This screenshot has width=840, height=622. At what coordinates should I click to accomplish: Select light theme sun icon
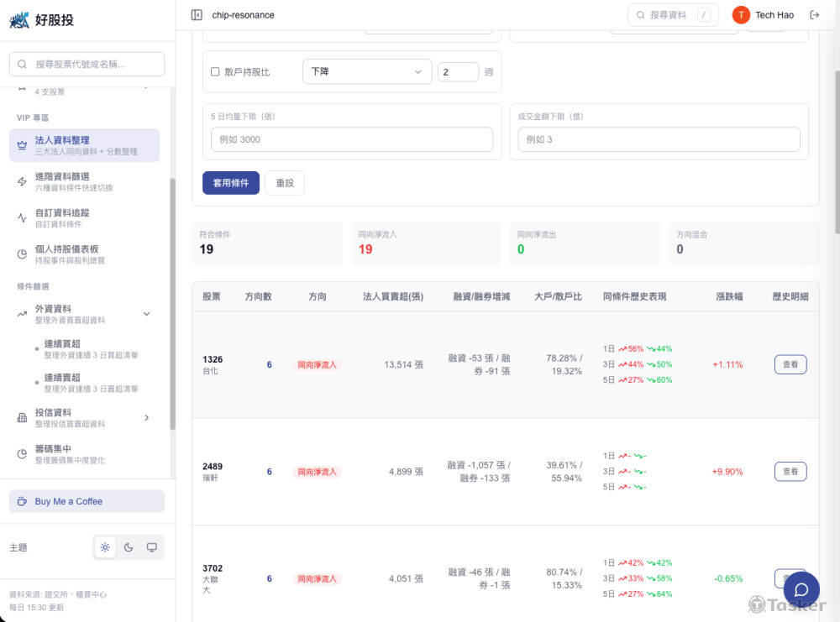[105, 547]
